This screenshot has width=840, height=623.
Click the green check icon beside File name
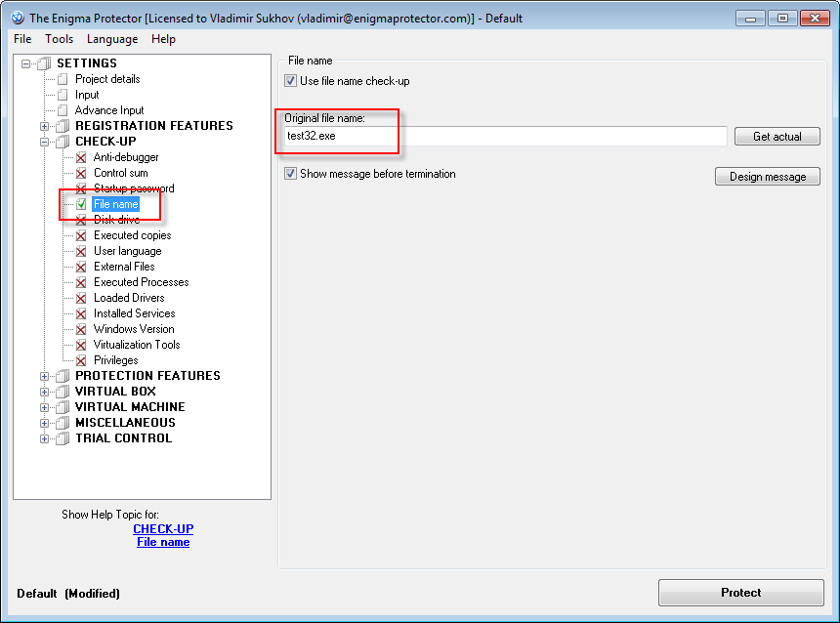tap(81, 204)
